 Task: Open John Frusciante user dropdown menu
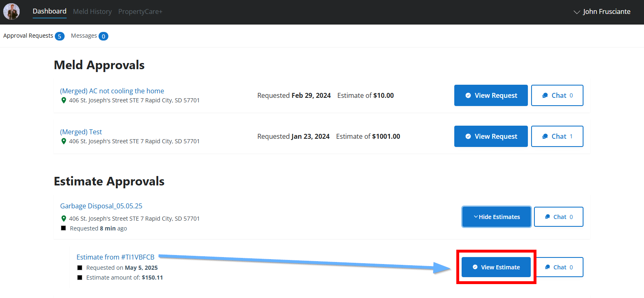[x=602, y=12]
